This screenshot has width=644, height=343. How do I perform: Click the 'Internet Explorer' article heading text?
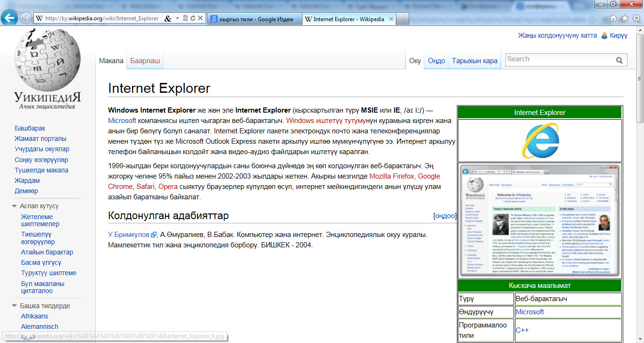coord(159,89)
